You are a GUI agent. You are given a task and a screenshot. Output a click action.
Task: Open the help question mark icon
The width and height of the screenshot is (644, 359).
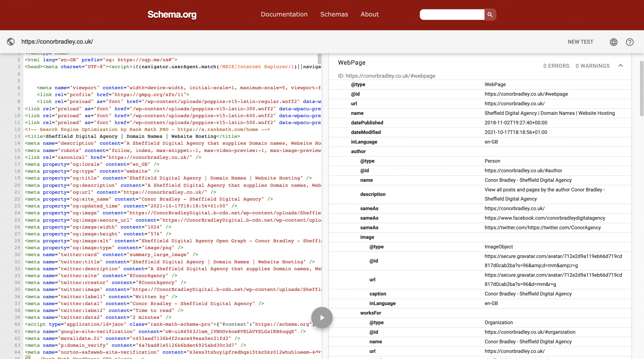point(630,42)
